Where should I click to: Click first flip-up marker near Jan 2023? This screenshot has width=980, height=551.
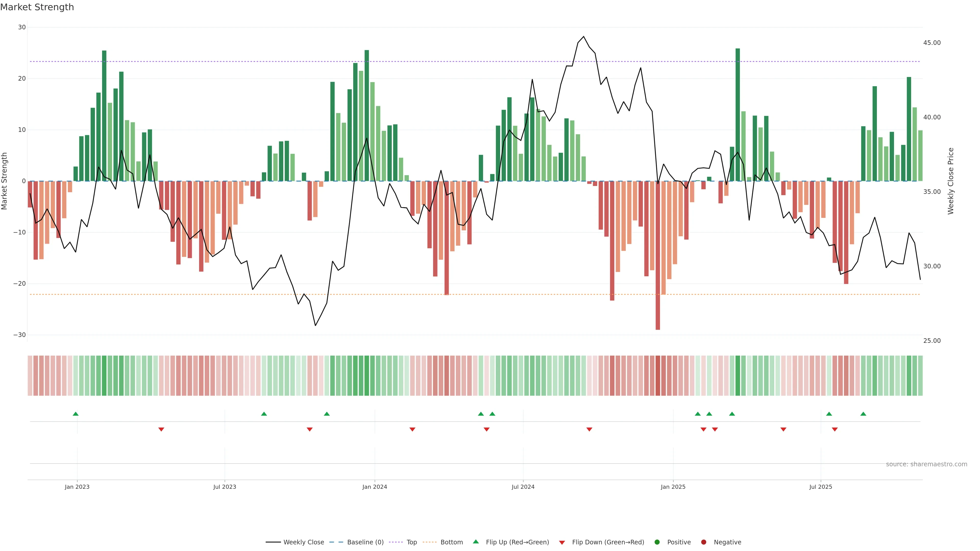tap(76, 414)
